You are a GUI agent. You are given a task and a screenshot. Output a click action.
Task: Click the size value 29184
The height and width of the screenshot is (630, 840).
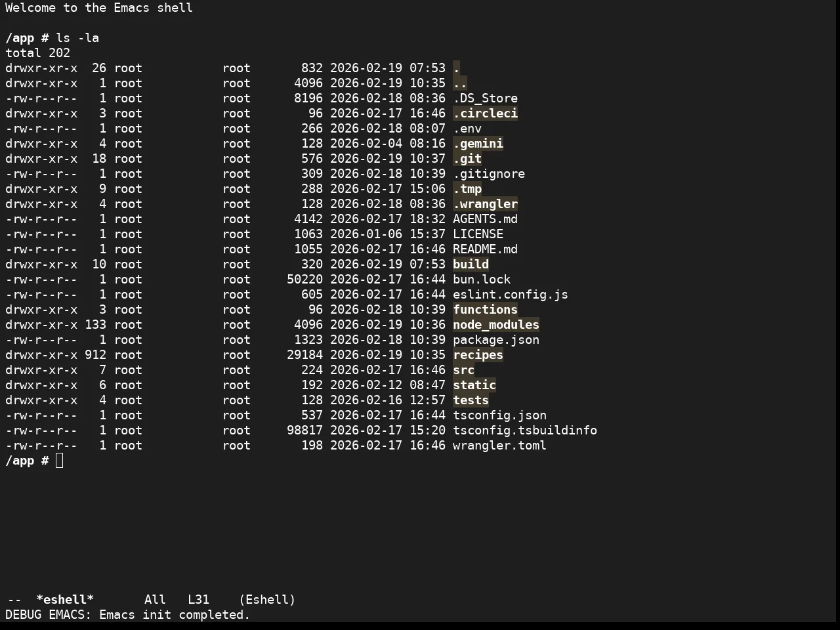(x=304, y=355)
